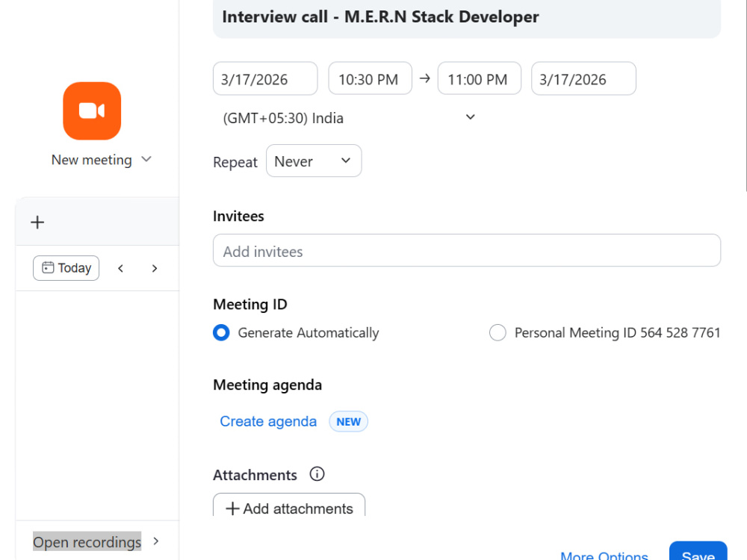
Task: Click the NEW badge beside Create agenda
Action: [348, 421]
